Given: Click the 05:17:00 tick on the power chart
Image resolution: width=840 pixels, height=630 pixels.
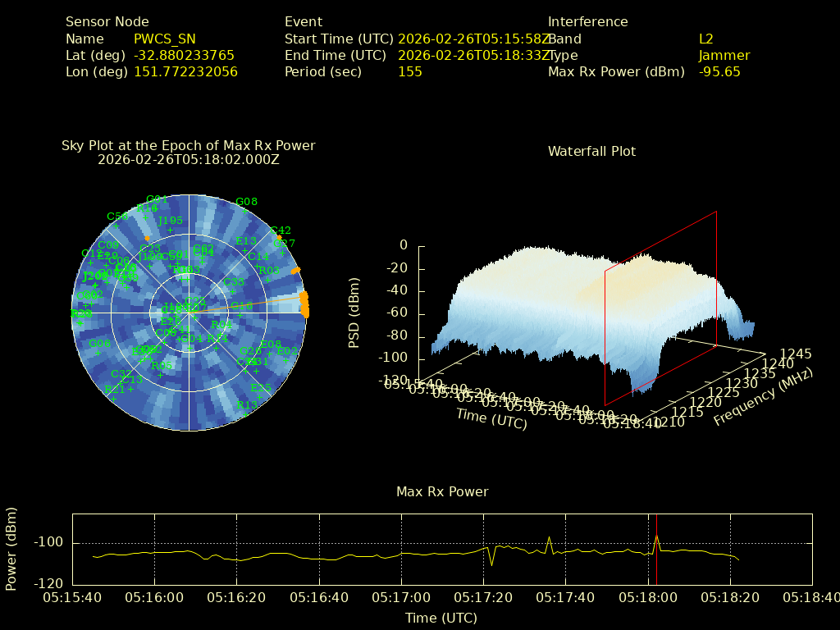Looking at the screenshot, I should (x=401, y=598).
